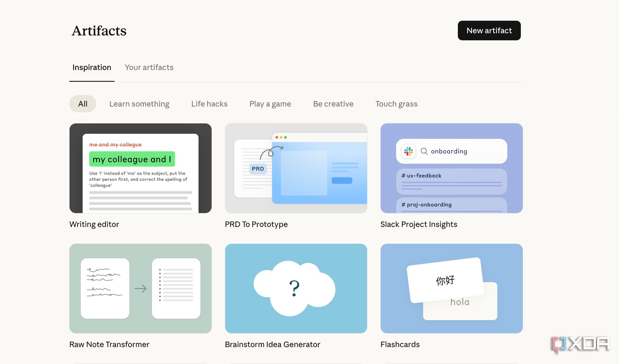Click the XDA logo watermark

coord(580,344)
